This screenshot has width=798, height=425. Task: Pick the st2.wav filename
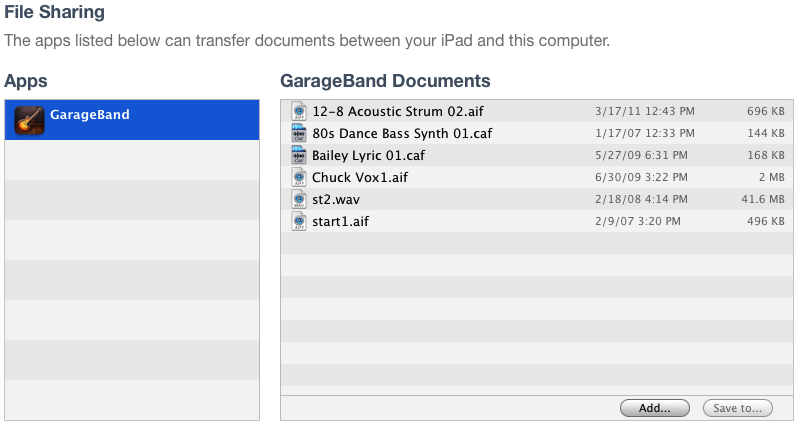336,199
